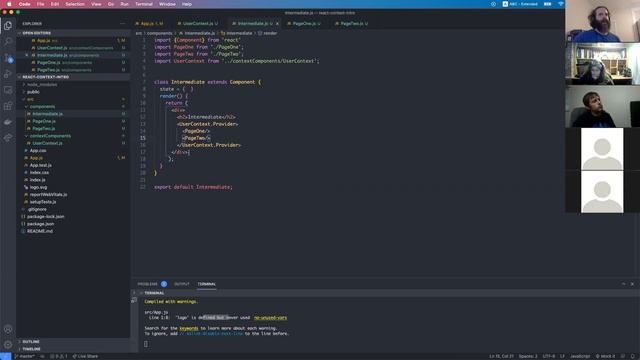640x360 pixels.
Task: Click the Wi-Fi icon in the menu bar
Action: pyautogui.click(x=561, y=4)
